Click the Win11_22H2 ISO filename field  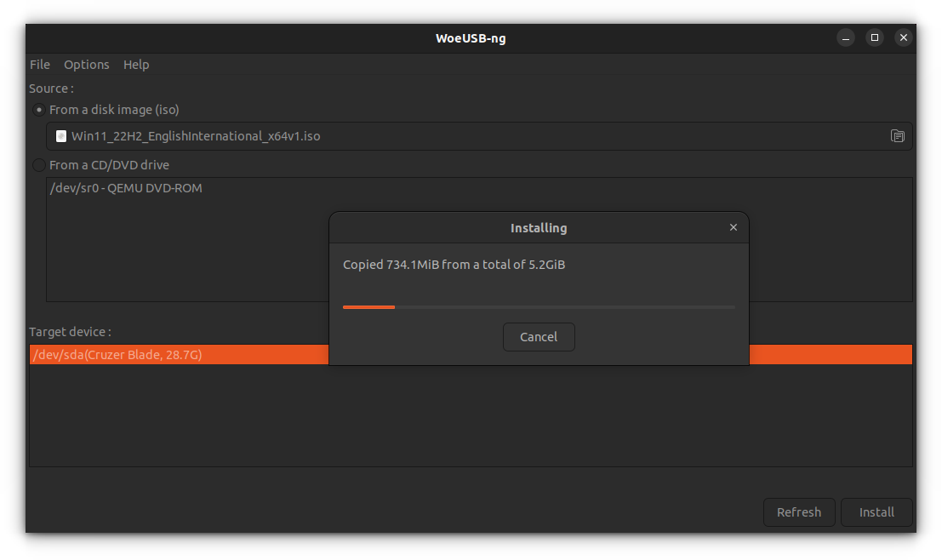340,135
